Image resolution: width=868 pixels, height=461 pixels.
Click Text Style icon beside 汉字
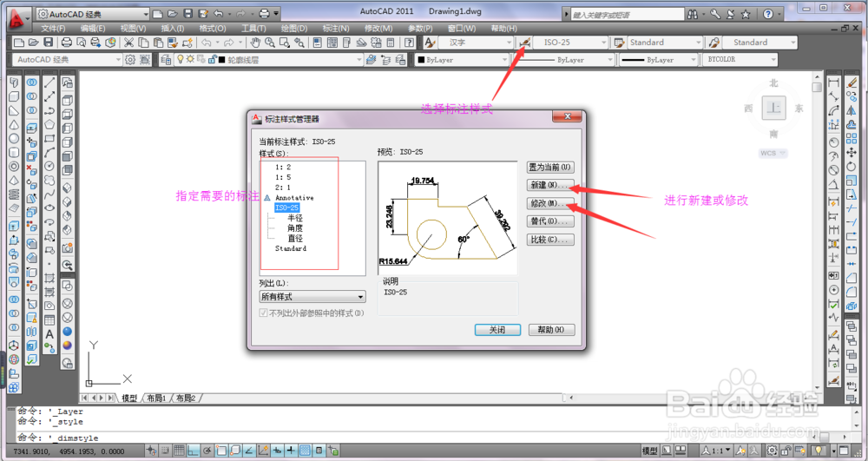(431, 42)
